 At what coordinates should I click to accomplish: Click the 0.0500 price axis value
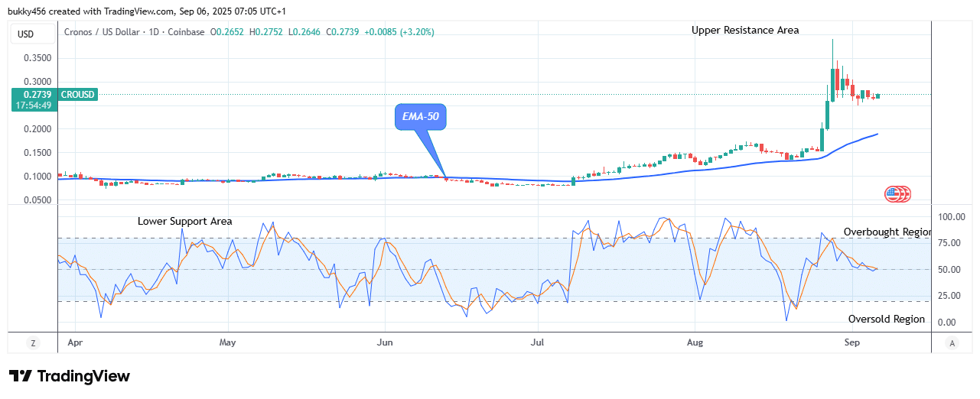click(x=37, y=200)
